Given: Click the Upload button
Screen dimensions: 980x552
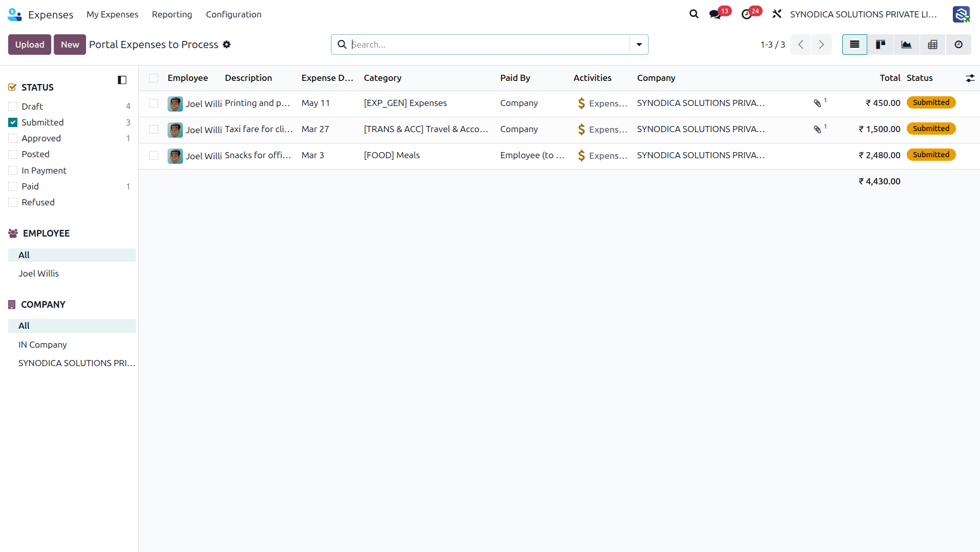Looking at the screenshot, I should pos(30,45).
